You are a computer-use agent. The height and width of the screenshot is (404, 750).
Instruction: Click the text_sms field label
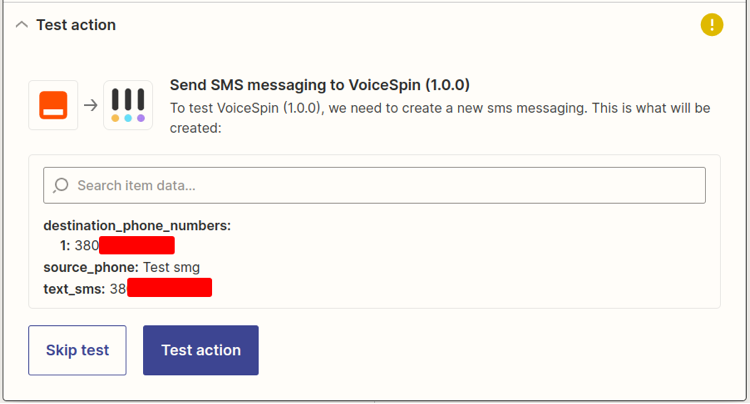pyautogui.click(x=74, y=289)
